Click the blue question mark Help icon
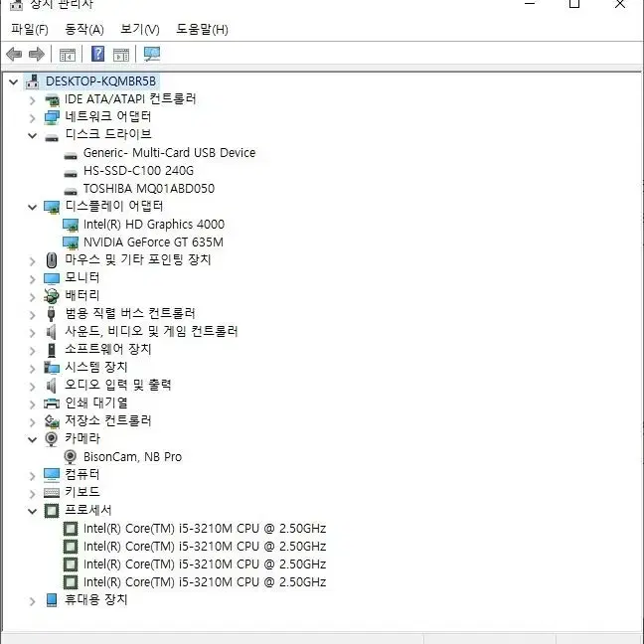 pos(97,54)
